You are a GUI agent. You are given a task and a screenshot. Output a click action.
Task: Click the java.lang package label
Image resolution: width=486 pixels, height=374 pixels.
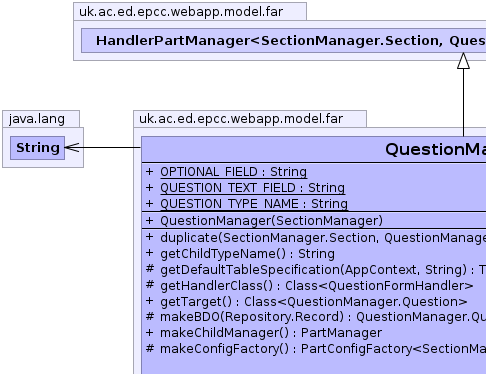point(37,119)
